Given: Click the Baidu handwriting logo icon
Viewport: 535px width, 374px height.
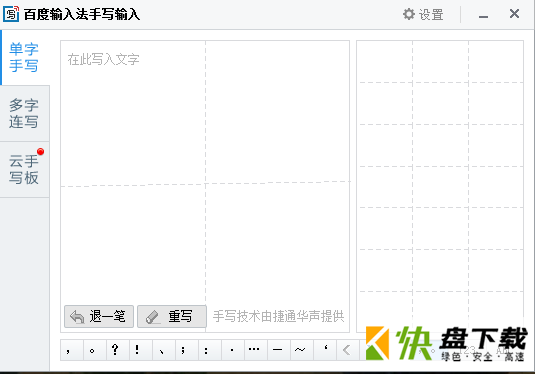Looking at the screenshot, I should point(11,14).
